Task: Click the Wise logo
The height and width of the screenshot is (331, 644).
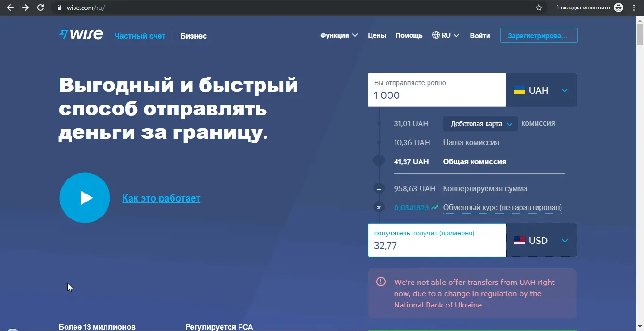Action: click(x=81, y=34)
